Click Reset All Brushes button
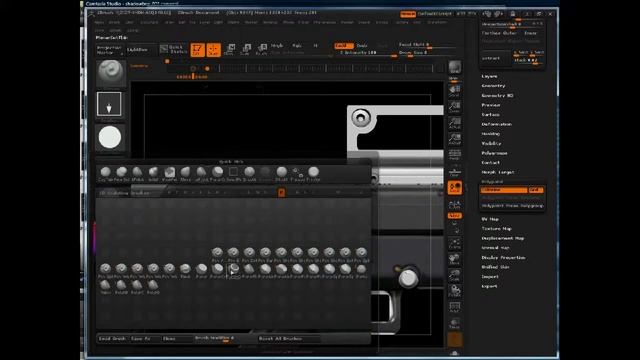 (289, 339)
